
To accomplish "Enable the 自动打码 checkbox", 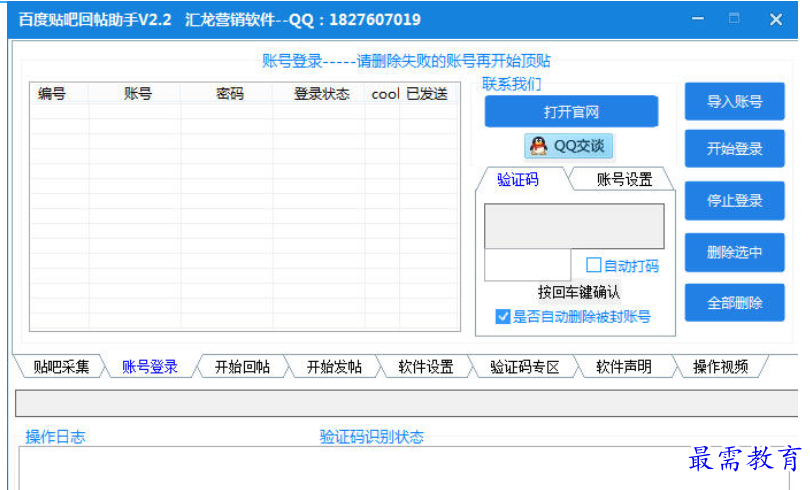I will click(x=594, y=265).
